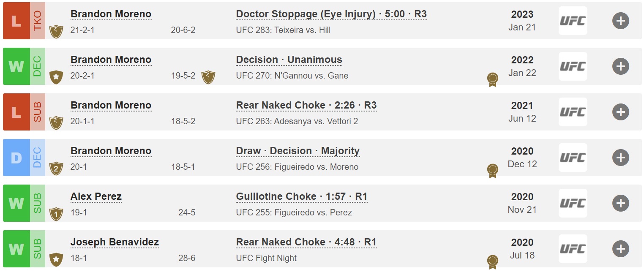
Task: Click the number 2 shield badge on the draw row
Action: coord(56,168)
